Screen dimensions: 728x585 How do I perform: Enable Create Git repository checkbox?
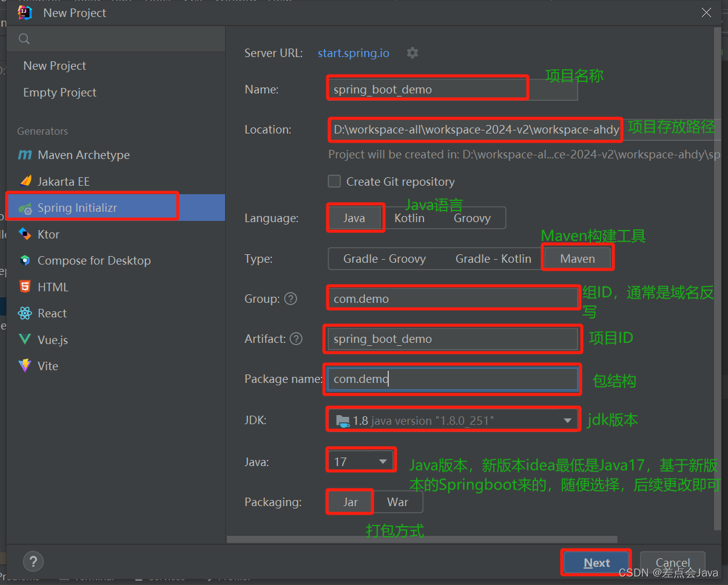pyautogui.click(x=334, y=181)
